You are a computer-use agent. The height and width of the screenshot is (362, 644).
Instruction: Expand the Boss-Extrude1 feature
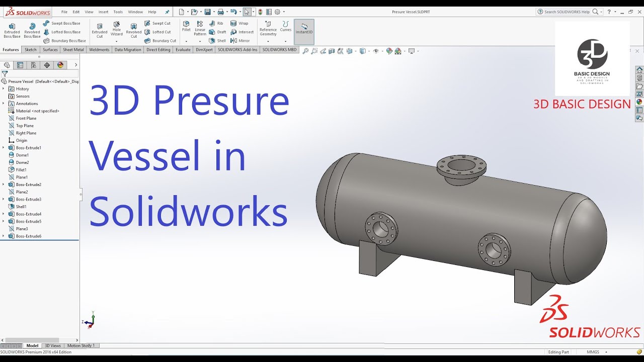coord(3,148)
